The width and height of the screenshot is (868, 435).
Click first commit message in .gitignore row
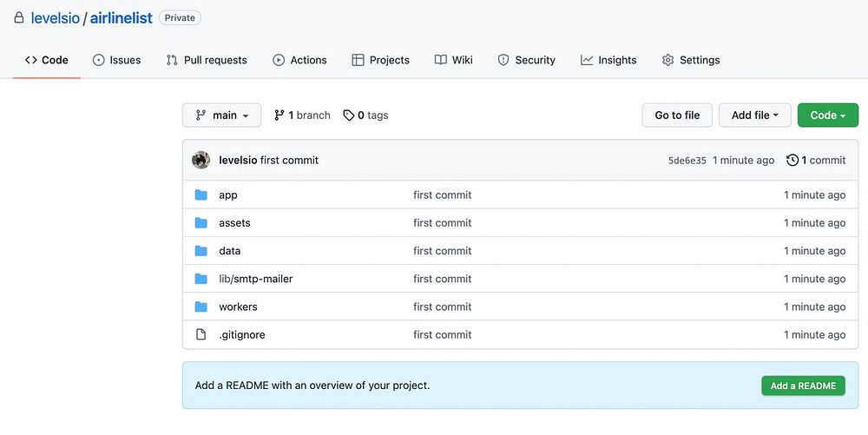tap(443, 334)
